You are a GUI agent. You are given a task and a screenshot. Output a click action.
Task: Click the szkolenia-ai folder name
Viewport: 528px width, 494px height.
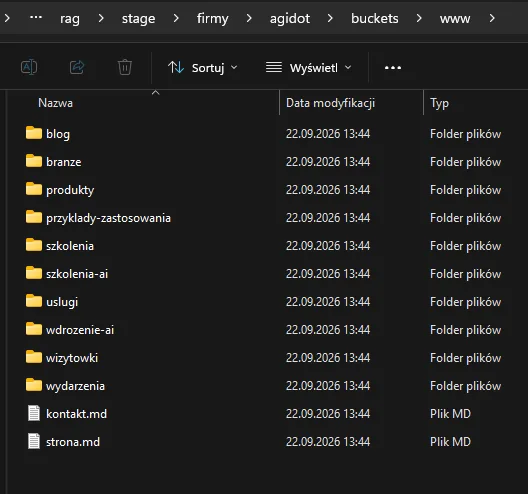click(77, 274)
